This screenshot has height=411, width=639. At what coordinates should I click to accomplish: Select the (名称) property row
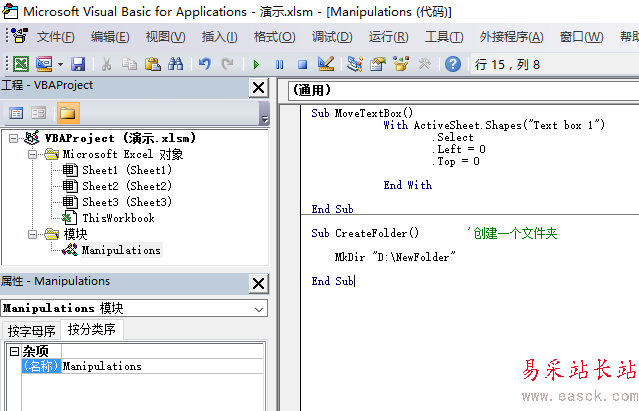point(41,366)
